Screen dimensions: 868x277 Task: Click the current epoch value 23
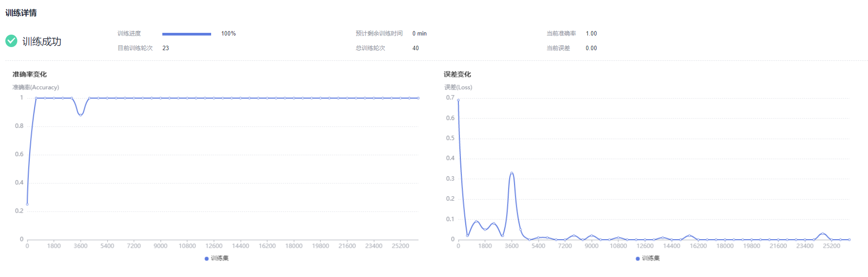point(165,48)
